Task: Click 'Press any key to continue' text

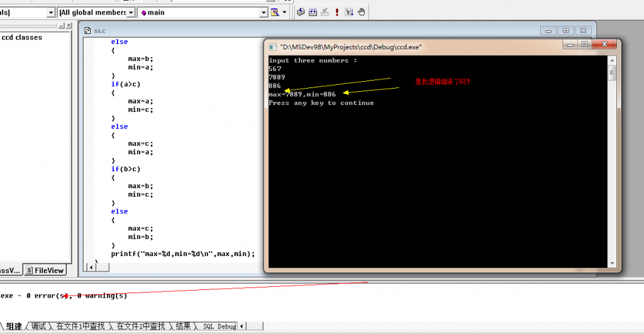Action: coord(321,103)
